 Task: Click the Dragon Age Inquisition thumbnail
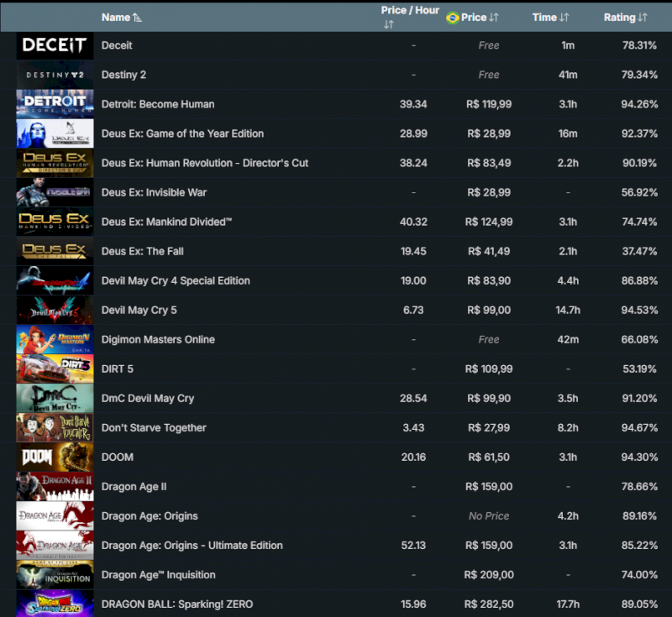[55, 574]
